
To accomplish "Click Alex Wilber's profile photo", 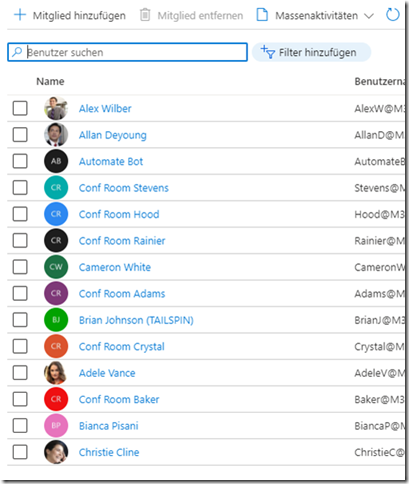I will (x=56, y=108).
